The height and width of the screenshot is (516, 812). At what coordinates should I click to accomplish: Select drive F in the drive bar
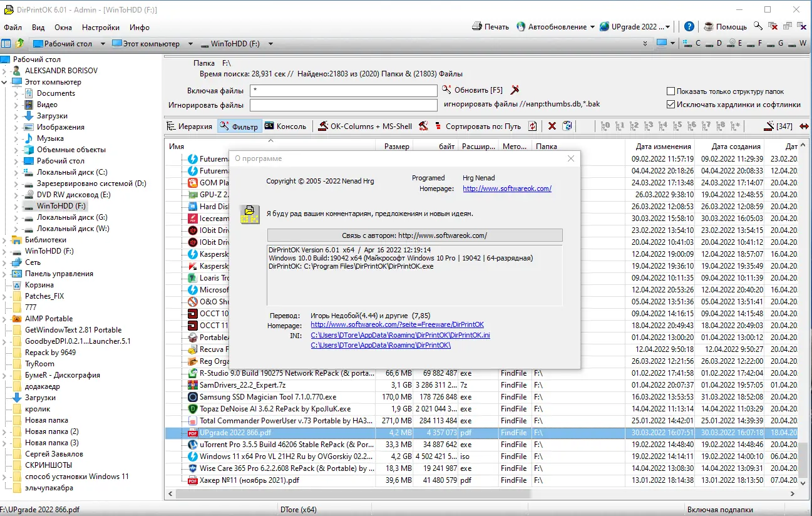coord(755,44)
